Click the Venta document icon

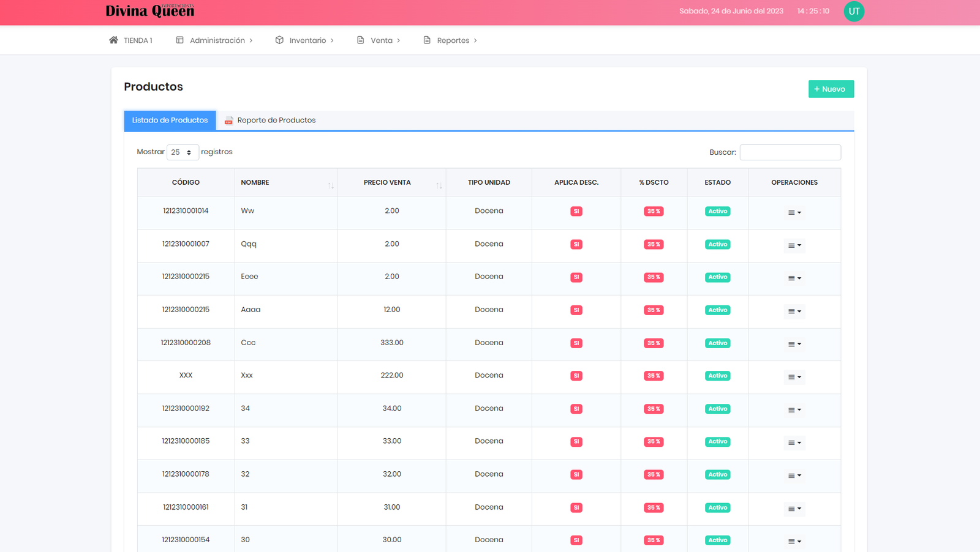click(361, 40)
